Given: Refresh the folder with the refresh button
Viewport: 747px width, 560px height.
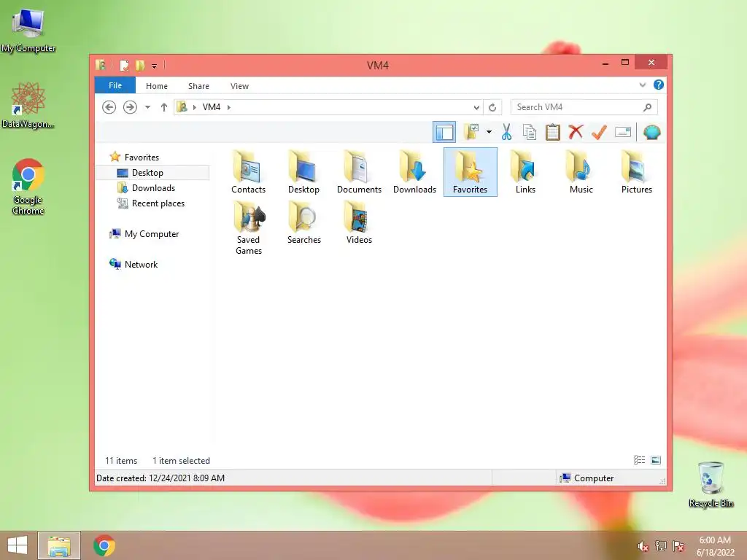Looking at the screenshot, I should pos(492,107).
